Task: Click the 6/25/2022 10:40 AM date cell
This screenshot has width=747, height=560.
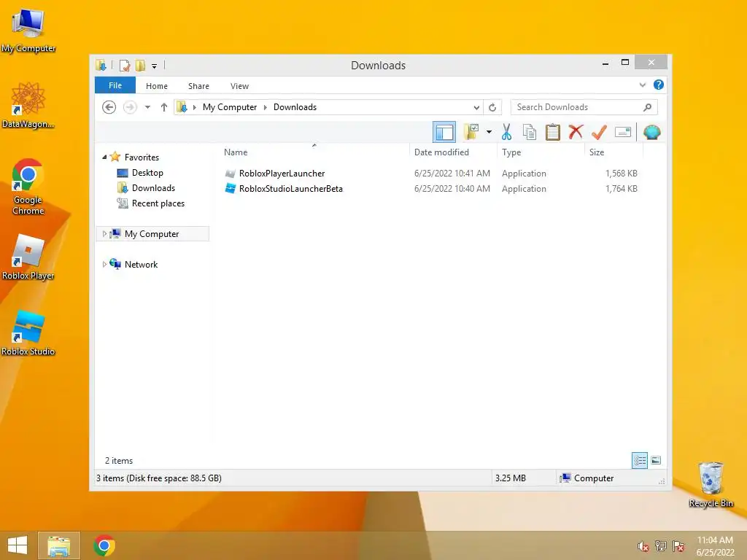Action: click(x=452, y=189)
